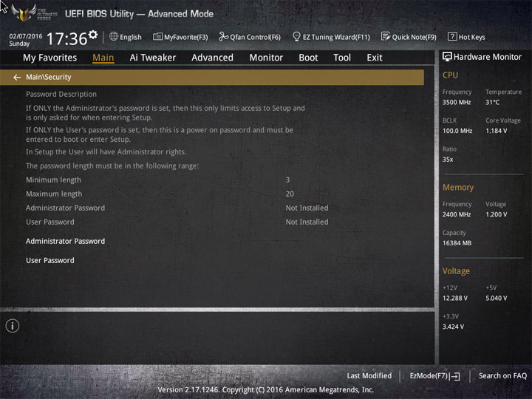The height and width of the screenshot is (399, 532).
Task: Switch to the Ai Tweaker tab
Action: click(153, 58)
